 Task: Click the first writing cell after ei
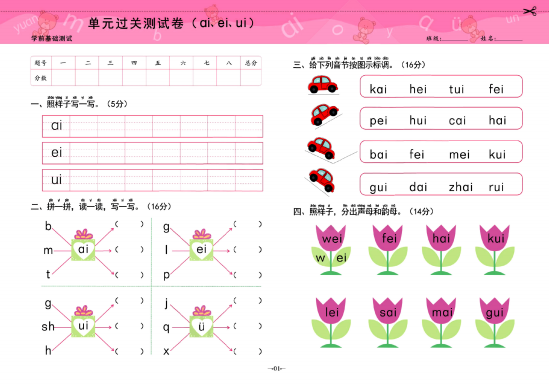tap(84, 153)
